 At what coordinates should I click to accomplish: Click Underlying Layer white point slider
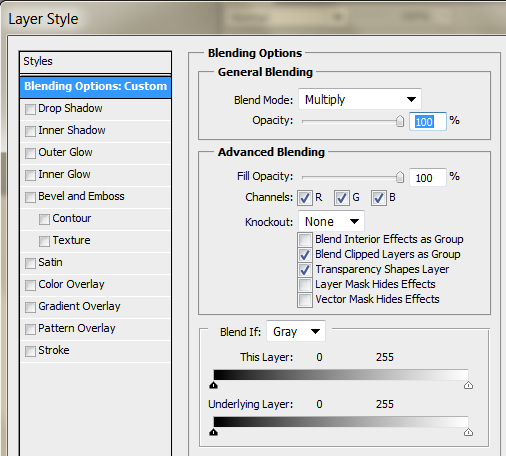[468, 433]
